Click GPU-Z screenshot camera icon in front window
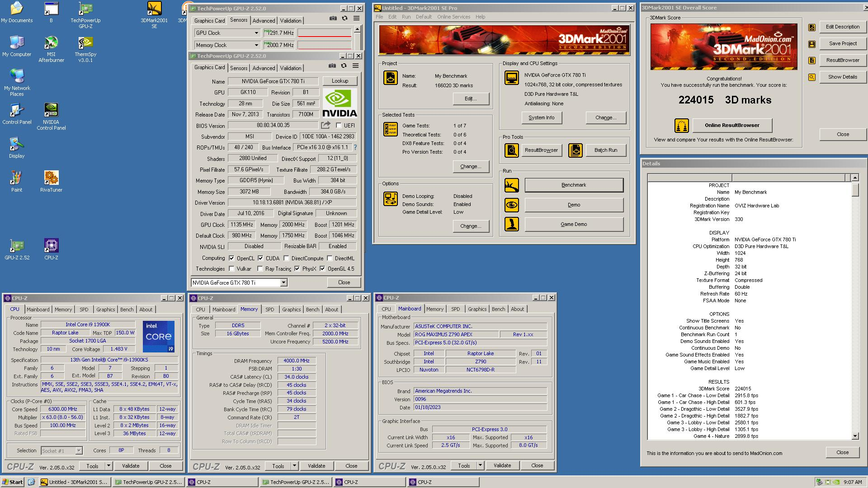 point(332,66)
